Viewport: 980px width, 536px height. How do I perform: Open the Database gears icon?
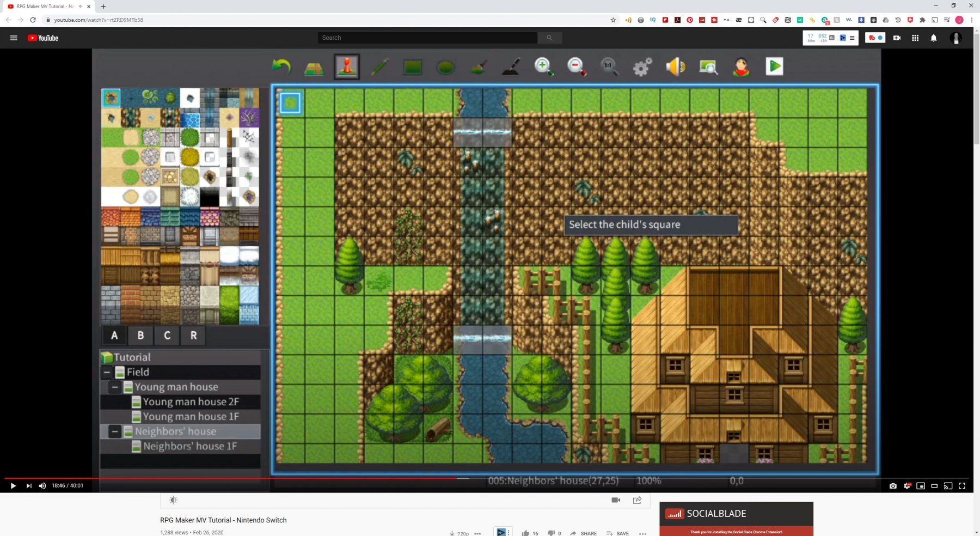tap(642, 67)
